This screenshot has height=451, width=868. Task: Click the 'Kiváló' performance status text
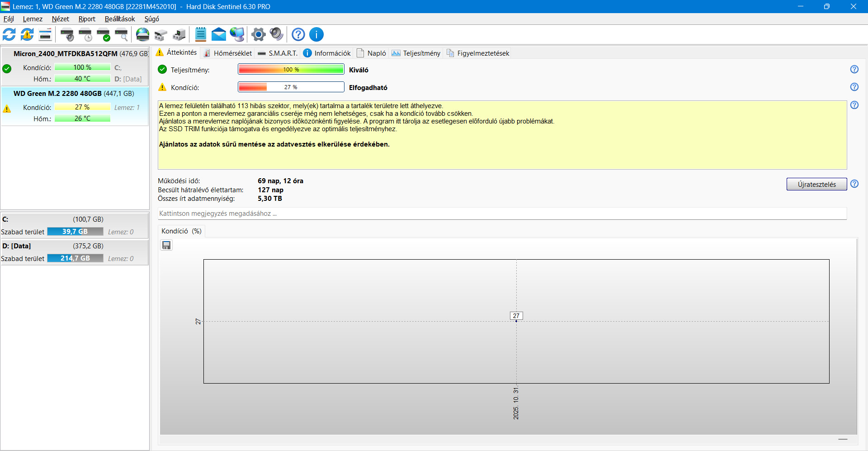pos(359,70)
